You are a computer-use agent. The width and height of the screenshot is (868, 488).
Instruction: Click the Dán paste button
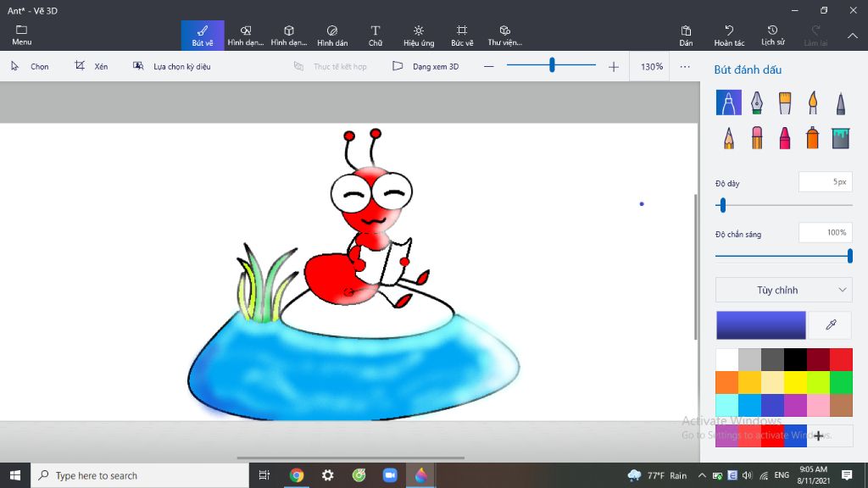686,36
